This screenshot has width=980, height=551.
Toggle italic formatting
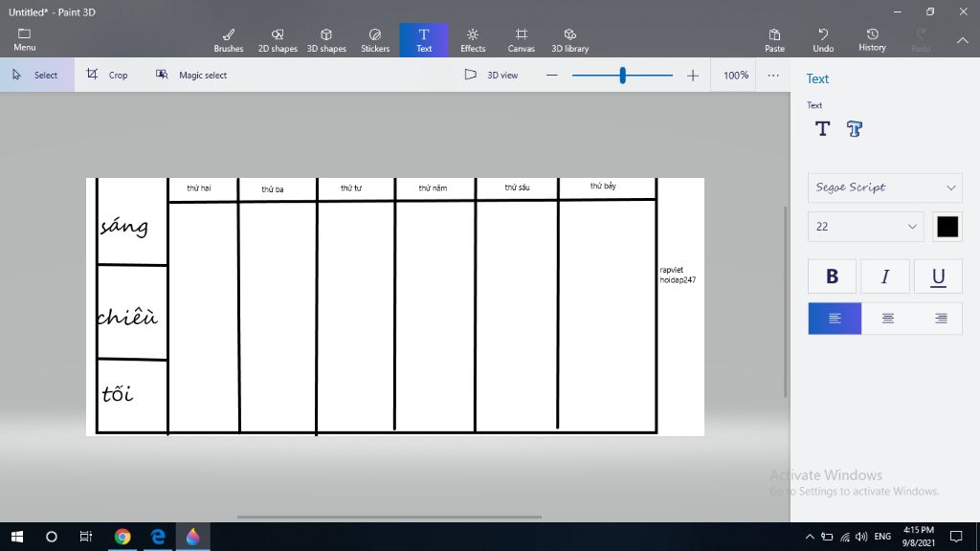[x=885, y=276]
